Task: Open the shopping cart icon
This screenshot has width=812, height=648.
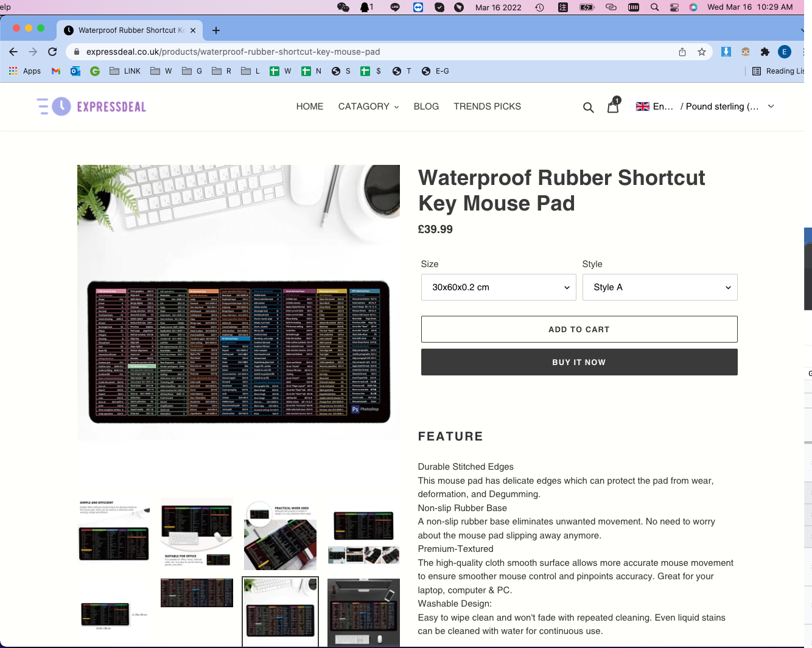Action: click(614, 106)
